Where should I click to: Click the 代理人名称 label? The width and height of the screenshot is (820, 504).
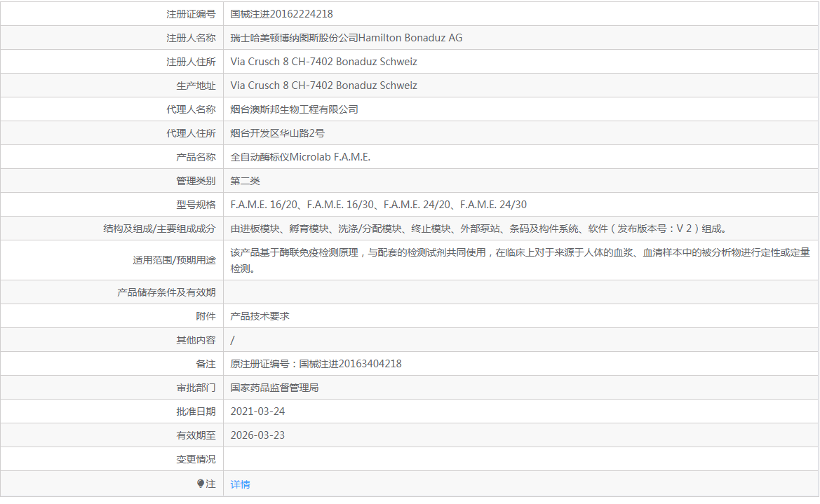191,110
